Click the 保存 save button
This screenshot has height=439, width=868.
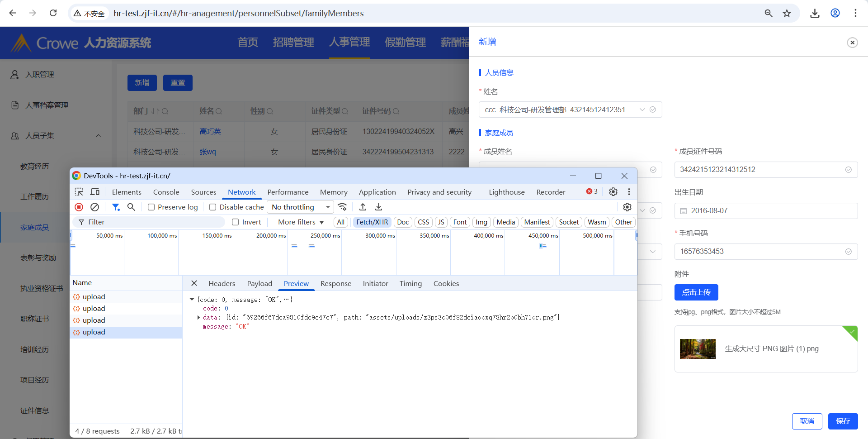point(843,421)
